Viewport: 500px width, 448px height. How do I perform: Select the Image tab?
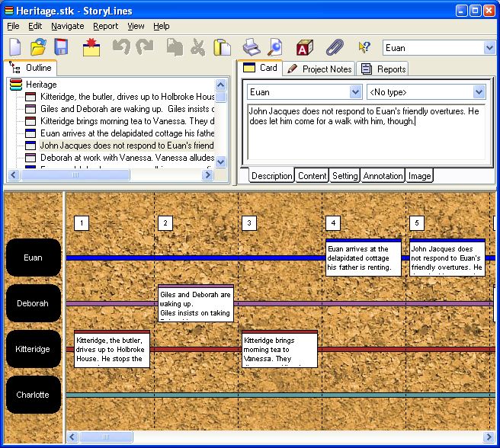point(419,176)
